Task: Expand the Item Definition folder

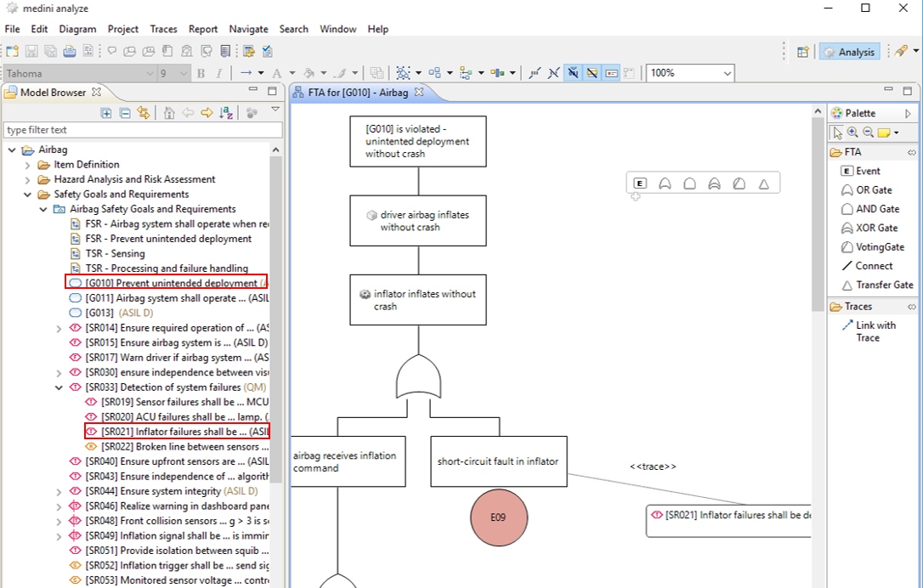Action: 29,165
